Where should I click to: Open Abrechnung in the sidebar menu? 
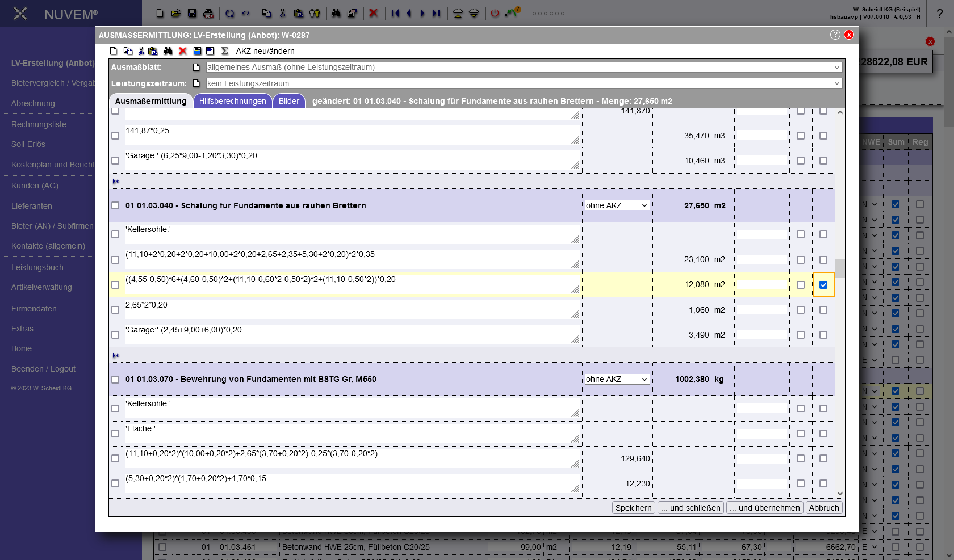(33, 103)
